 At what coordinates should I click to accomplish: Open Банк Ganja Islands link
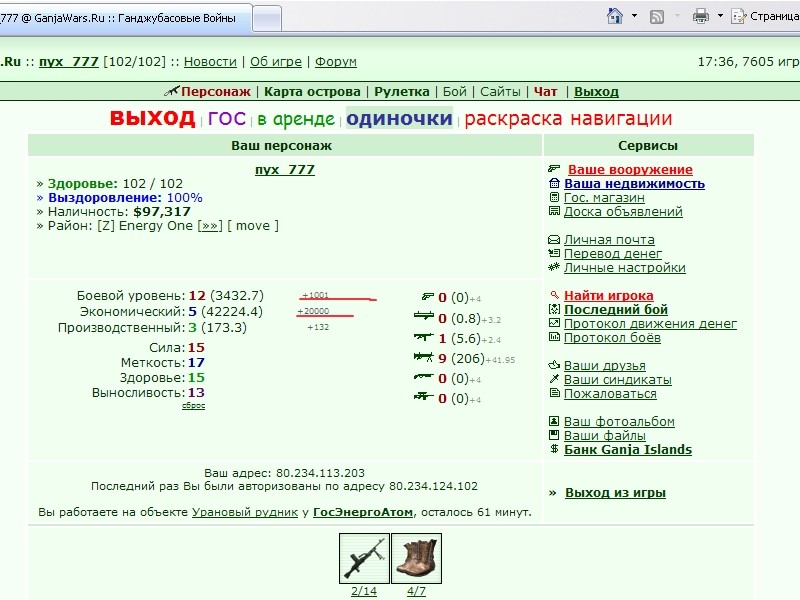click(x=628, y=449)
